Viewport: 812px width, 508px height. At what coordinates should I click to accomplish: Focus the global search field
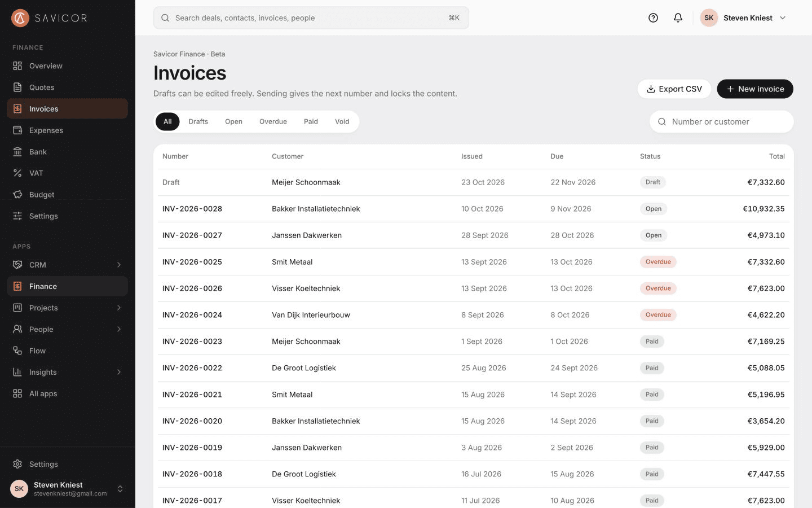(311, 18)
